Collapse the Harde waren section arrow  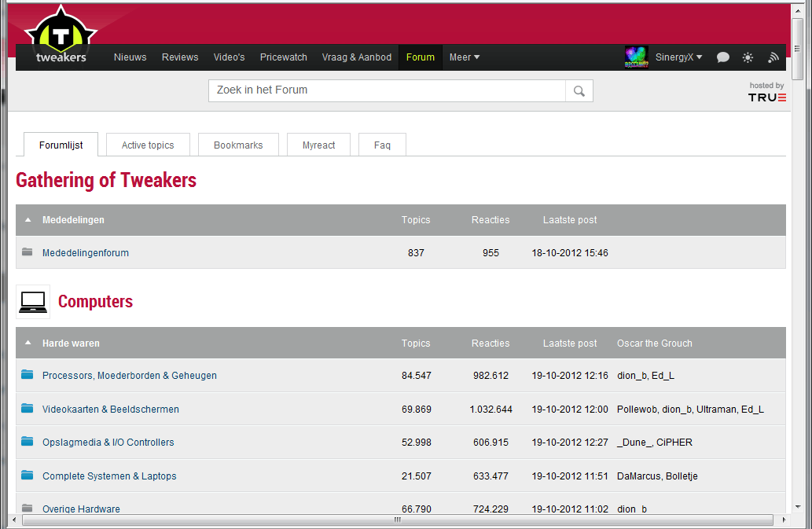(28, 343)
